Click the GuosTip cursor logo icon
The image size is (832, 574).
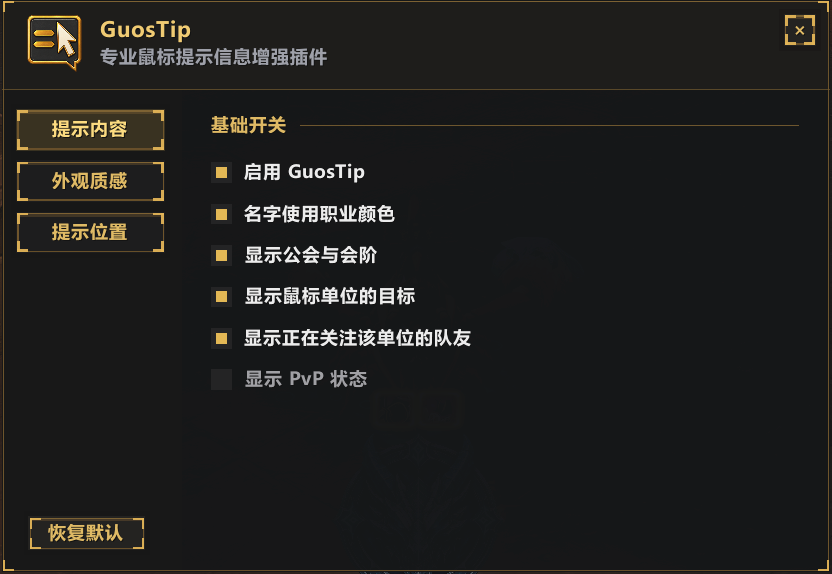55,42
